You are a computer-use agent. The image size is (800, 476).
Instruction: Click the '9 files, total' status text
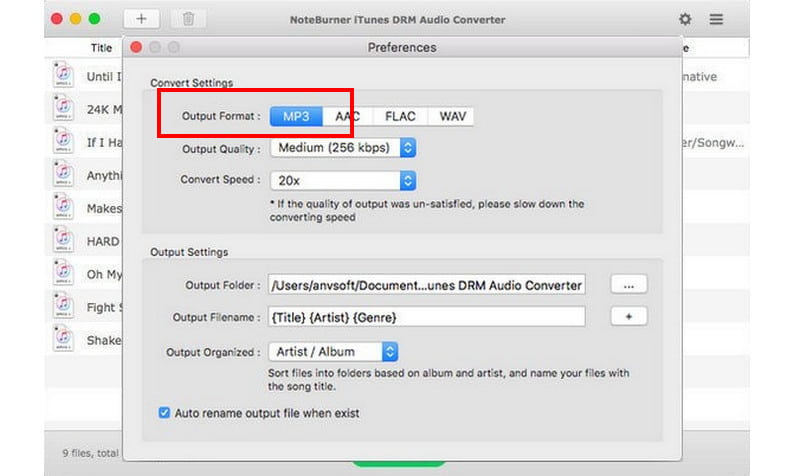pos(90,453)
